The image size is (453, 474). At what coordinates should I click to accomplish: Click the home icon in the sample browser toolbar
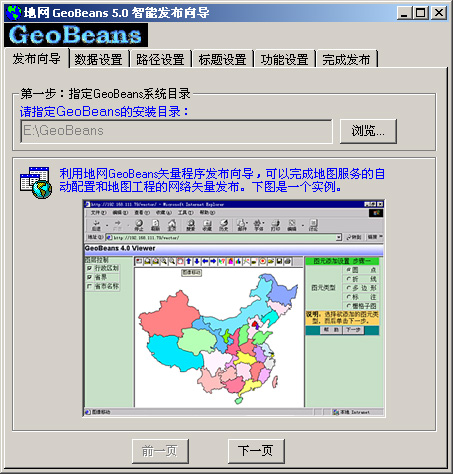(x=172, y=225)
